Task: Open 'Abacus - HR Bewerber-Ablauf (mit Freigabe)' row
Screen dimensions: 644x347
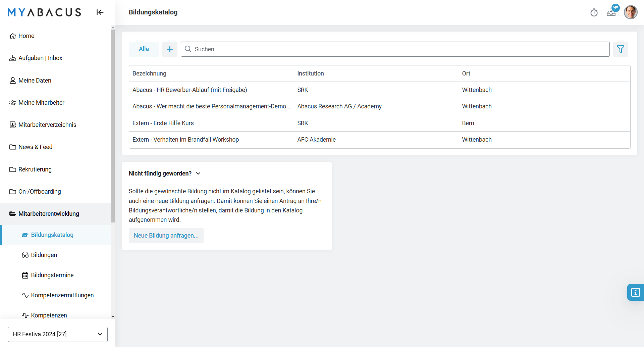Action: pyautogui.click(x=380, y=90)
